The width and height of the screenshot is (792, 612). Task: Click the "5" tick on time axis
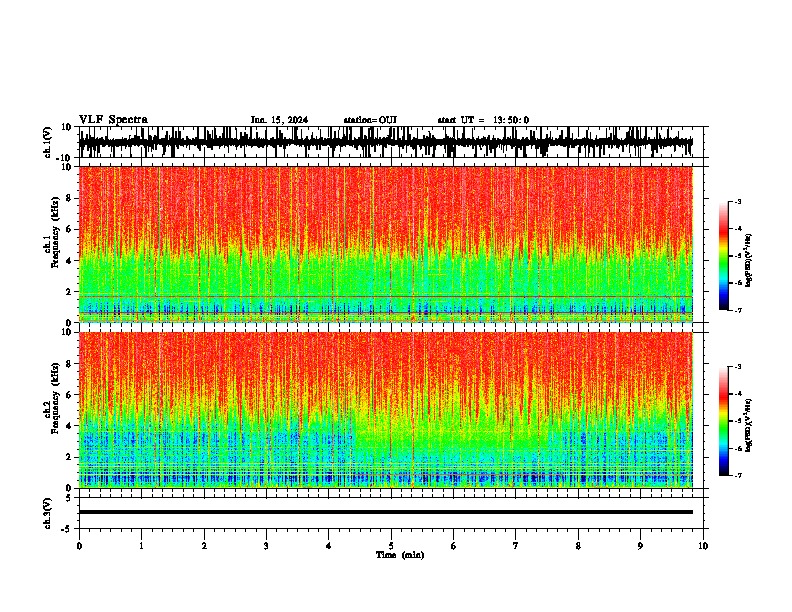click(391, 546)
